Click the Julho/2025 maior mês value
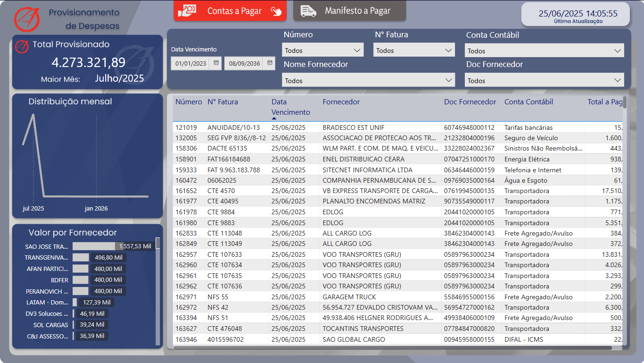644x363 pixels. pos(119,78)
